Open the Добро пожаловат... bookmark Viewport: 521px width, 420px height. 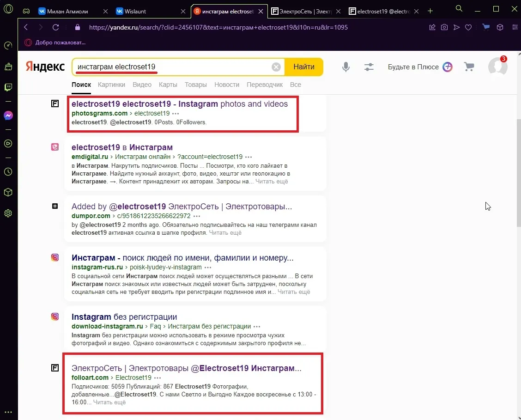pyautogui.click(x=55, y=43)
